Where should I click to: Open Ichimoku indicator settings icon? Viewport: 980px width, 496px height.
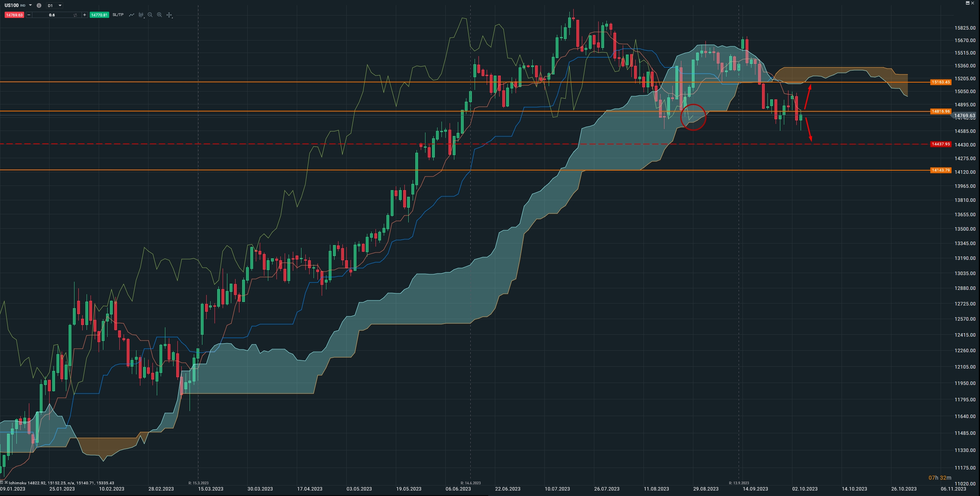pyautogui.click(x=2, y=482)
